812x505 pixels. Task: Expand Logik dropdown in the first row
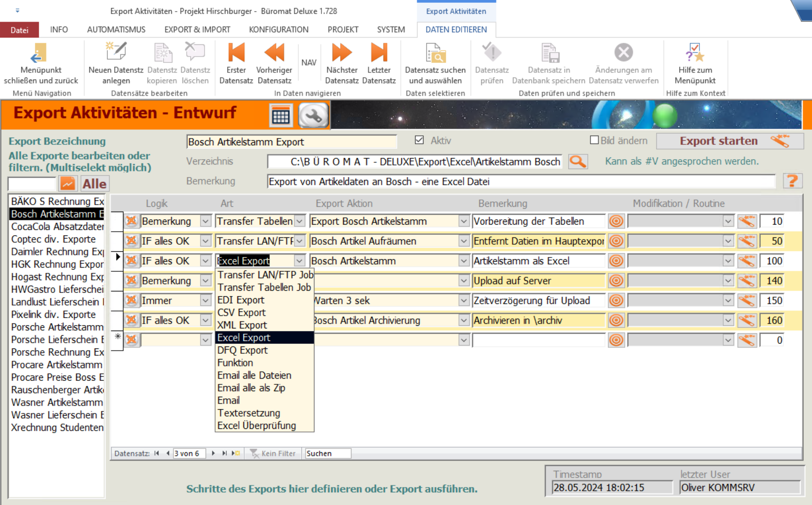pyautogui.click(x=206, y=222)
